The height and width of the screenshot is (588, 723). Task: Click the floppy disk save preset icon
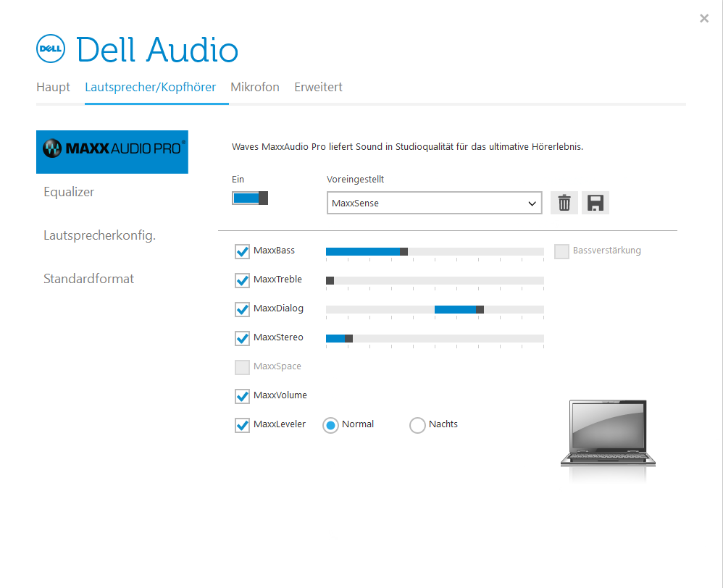(595, 203)
